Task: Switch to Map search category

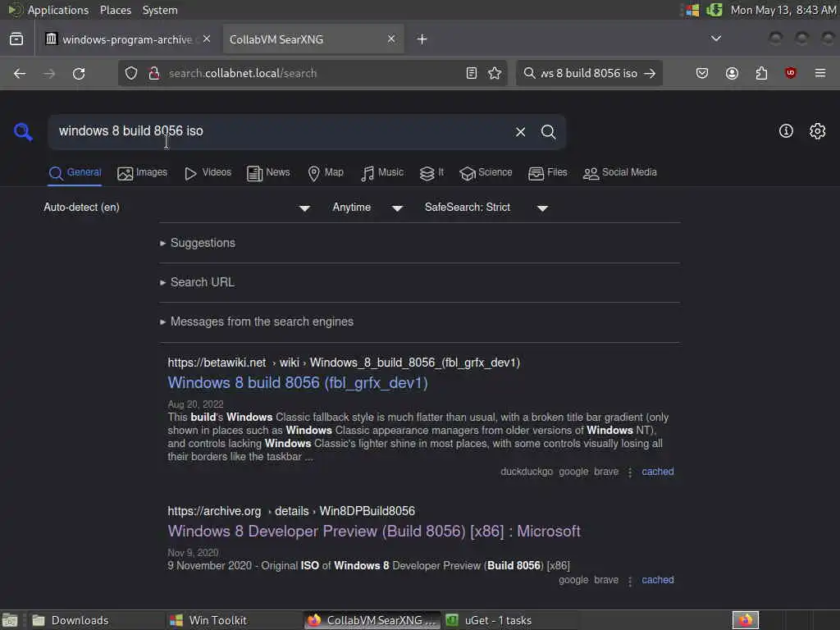Action: (326, 172)
